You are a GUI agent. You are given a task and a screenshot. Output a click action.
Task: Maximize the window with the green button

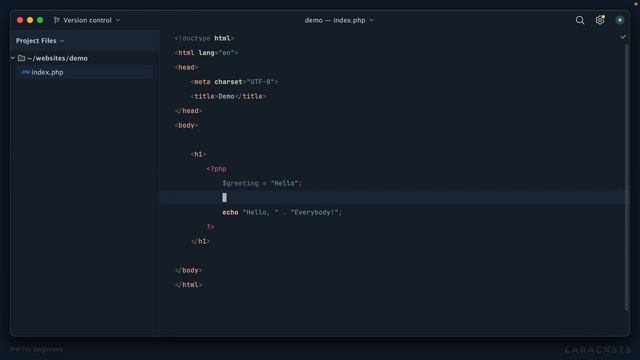(x=40, y=20)
